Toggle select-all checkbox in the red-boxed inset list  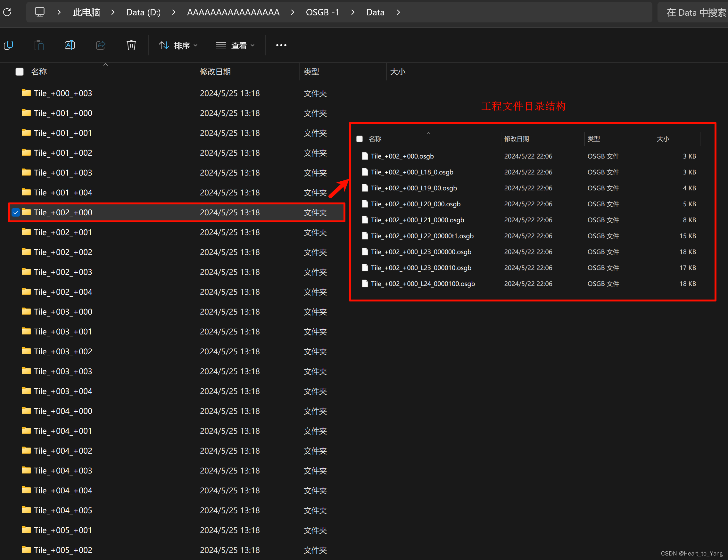click(x=359, y=139)
